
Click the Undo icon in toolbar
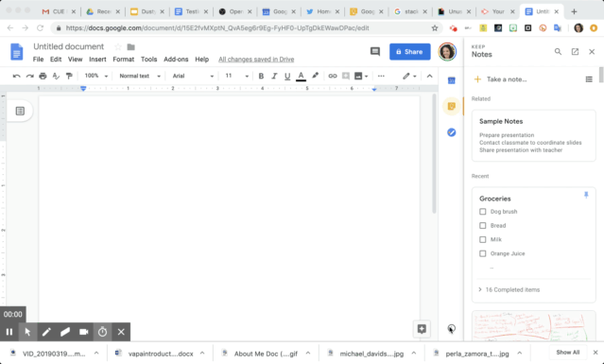[x=16, y=77]
